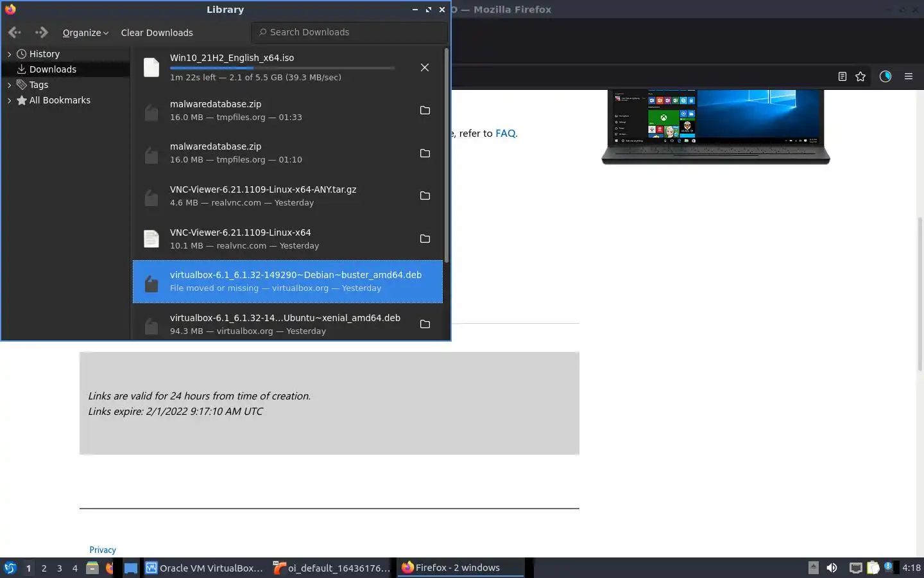Open the Privacy link at page bottom
Viewport: 924px width, 578px height.
[103, 550]
